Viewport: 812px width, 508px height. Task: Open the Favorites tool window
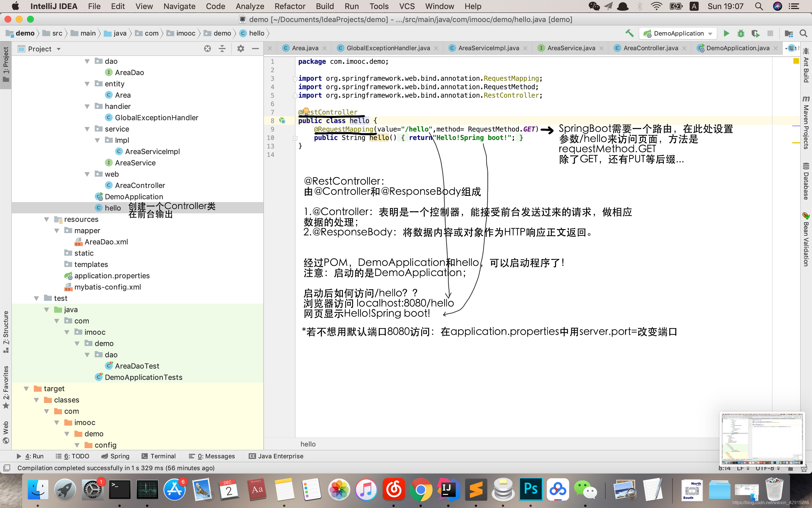(6, 387)
